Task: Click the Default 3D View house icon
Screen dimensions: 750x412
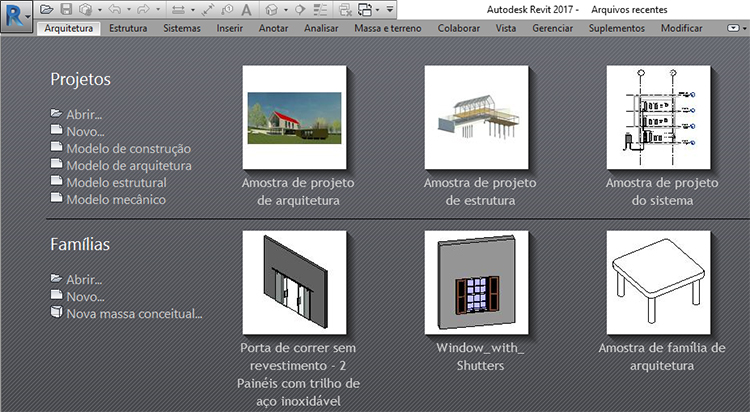Action: coord(272,10)
